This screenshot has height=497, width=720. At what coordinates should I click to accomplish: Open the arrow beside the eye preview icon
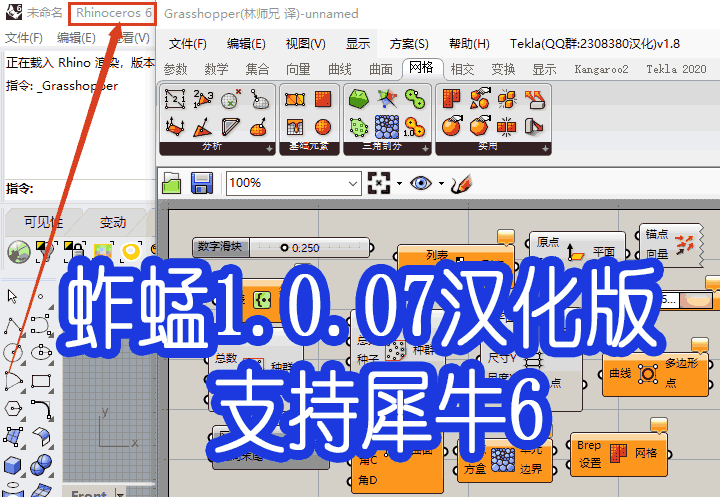tap(441, 183)
